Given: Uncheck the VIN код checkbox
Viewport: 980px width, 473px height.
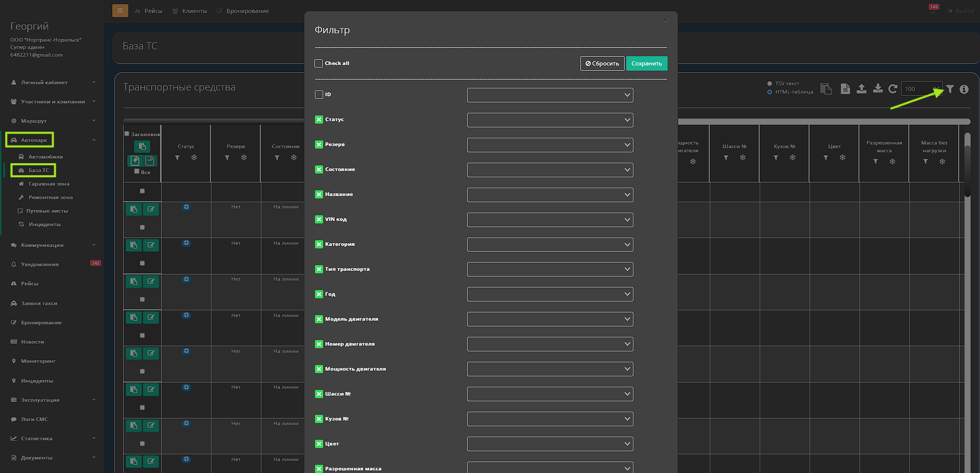Looking at the screenshot, I should (x=319, y=219).
